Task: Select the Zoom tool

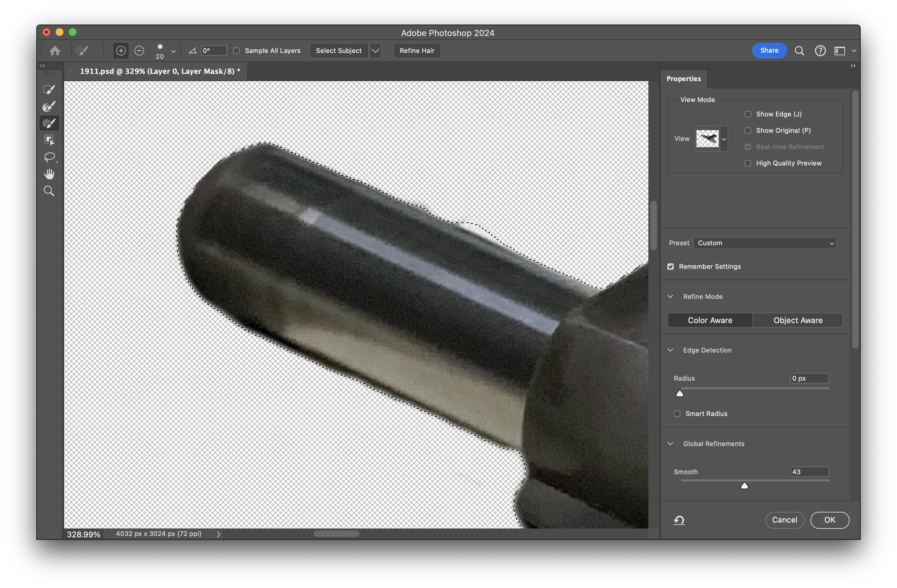Action: (x=49, y=191)
